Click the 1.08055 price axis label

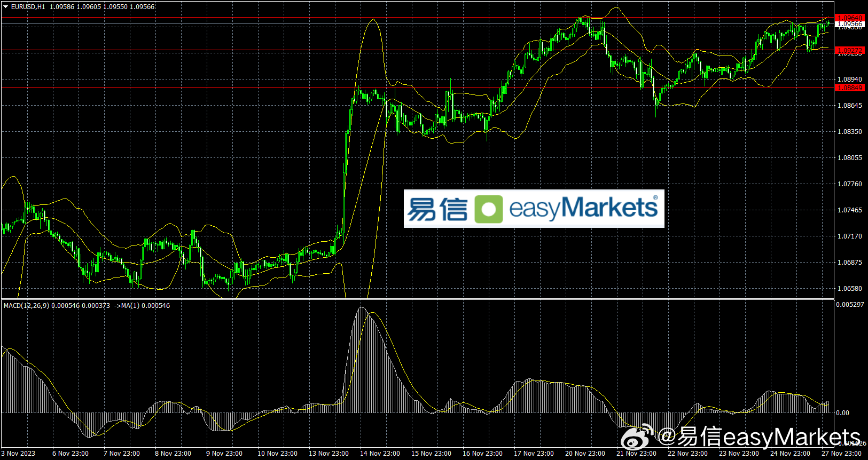(849, 158)
